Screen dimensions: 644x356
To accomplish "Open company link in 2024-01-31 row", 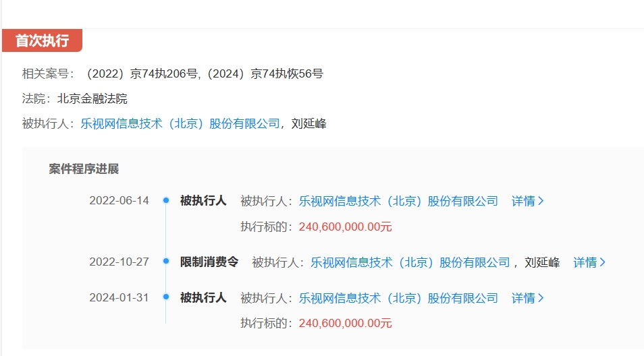I will (398, 298).
